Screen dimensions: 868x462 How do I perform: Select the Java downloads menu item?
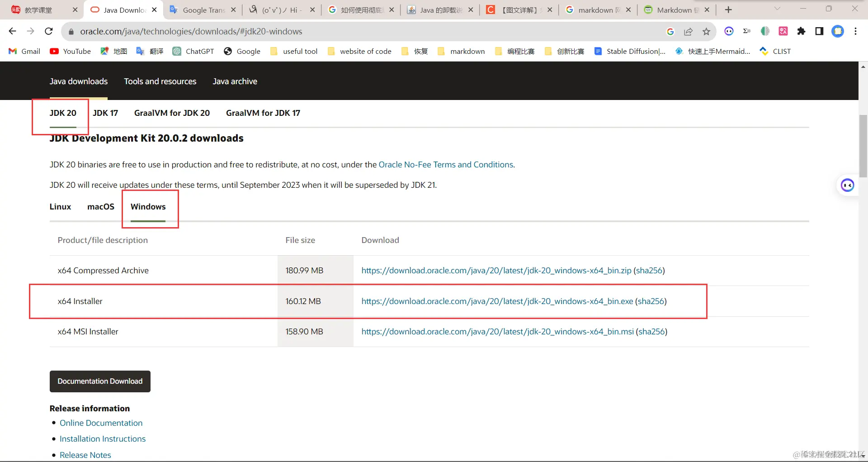pos(79,81)
